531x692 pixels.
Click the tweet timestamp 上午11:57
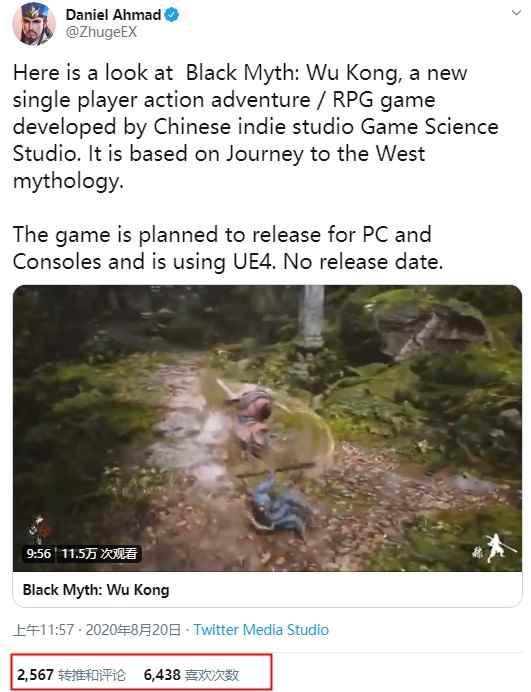(x=43, y=629)
